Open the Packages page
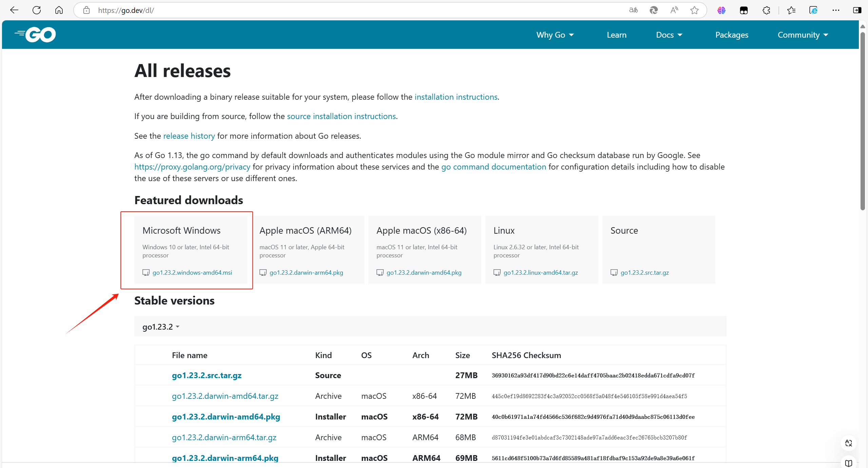The height and width of the screenshot is (468, 868). click(x=732, y=35)
